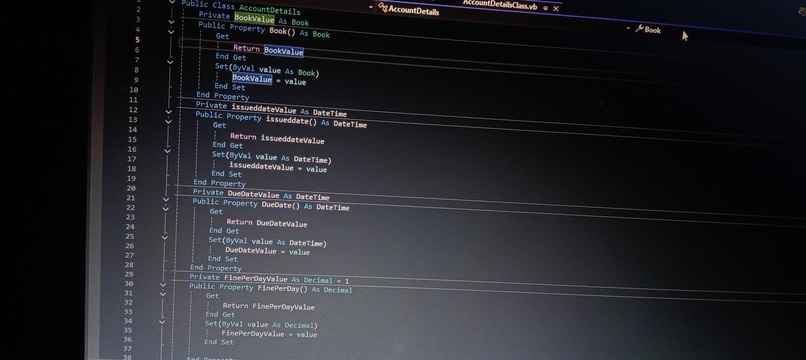Click line number 30 in the margin
The width and height of the screenshot is (806, 360).
129,283
